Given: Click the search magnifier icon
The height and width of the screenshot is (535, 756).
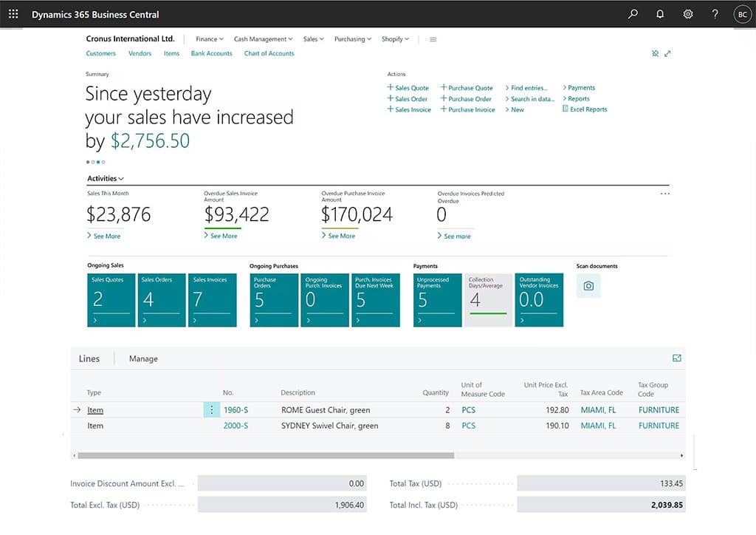Looking at the screenshot, I should click(633, 14).
